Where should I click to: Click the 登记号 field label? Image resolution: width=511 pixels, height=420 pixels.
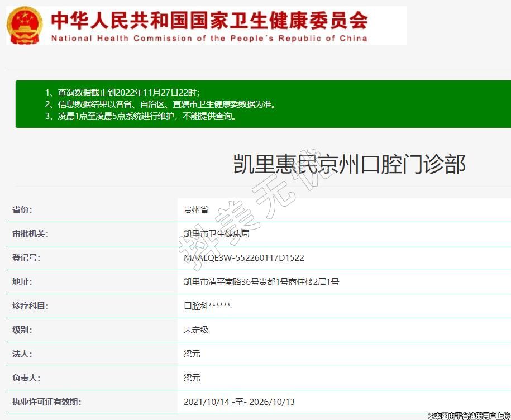click(x=26, y=258)
